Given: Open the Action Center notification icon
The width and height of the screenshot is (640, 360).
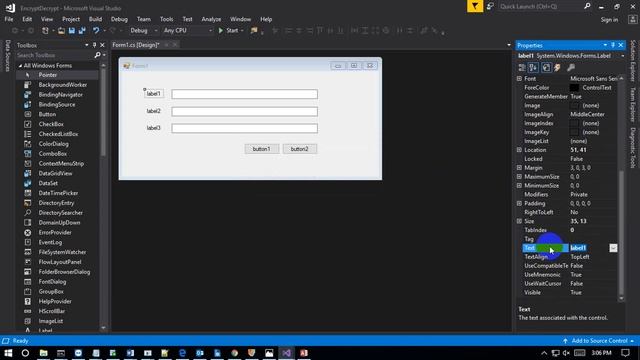Looking at the screenshot, I should (625, 353).
